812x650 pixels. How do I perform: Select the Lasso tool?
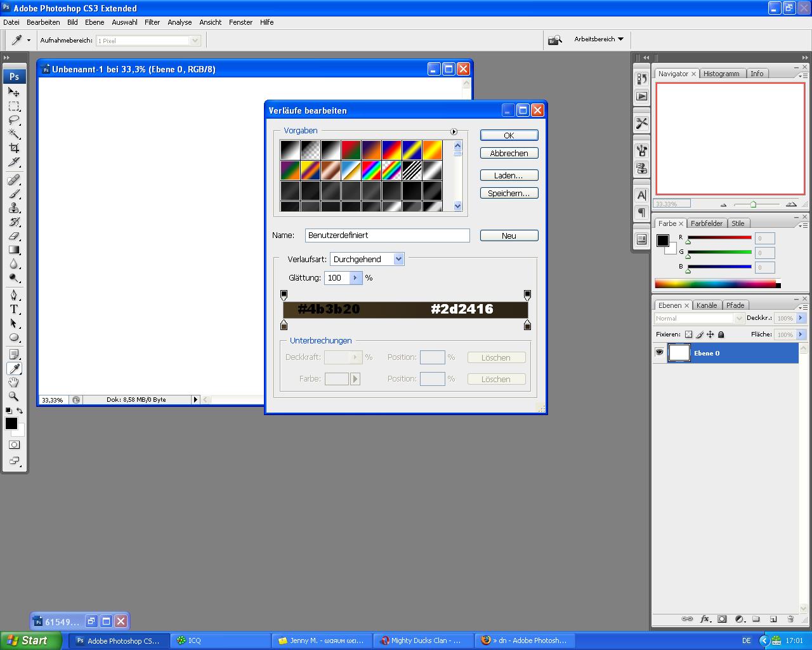14,120
